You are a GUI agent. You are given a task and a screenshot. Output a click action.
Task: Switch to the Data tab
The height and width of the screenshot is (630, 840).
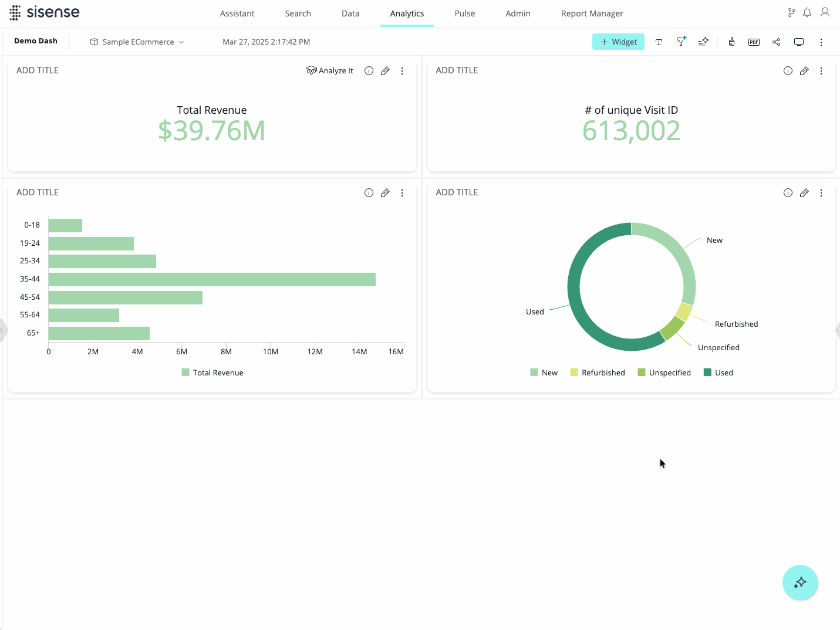(x=350, y=13)
